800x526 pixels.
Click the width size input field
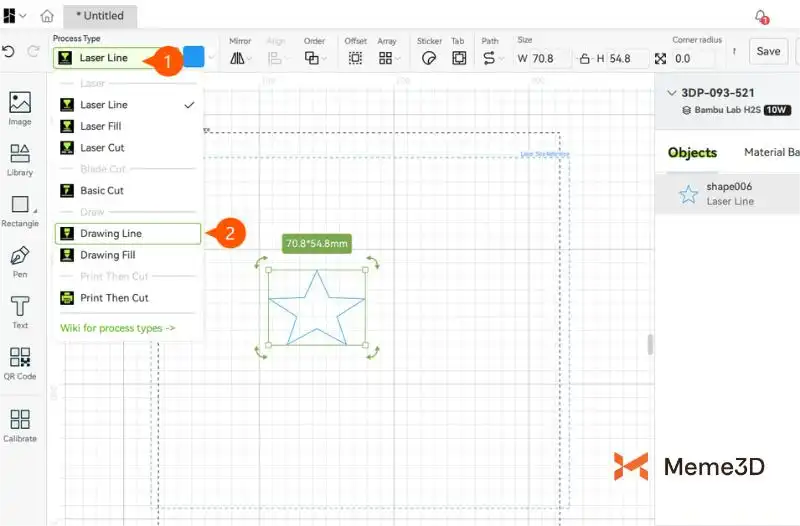(x=549, y=59)
